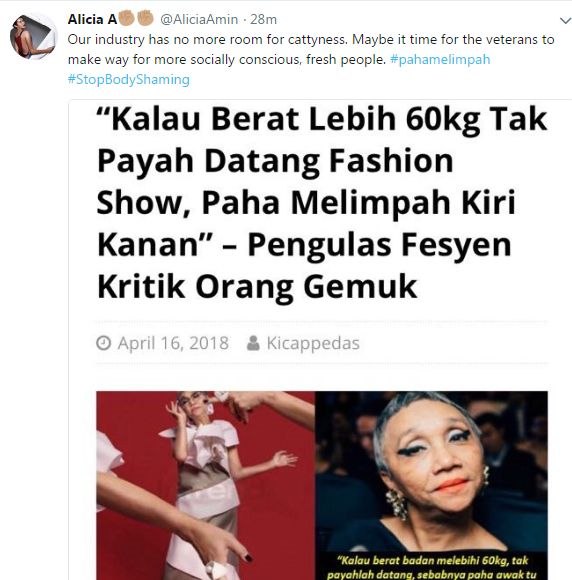Open the #pahamelimpah hashtag

click(x=440, y=59)
